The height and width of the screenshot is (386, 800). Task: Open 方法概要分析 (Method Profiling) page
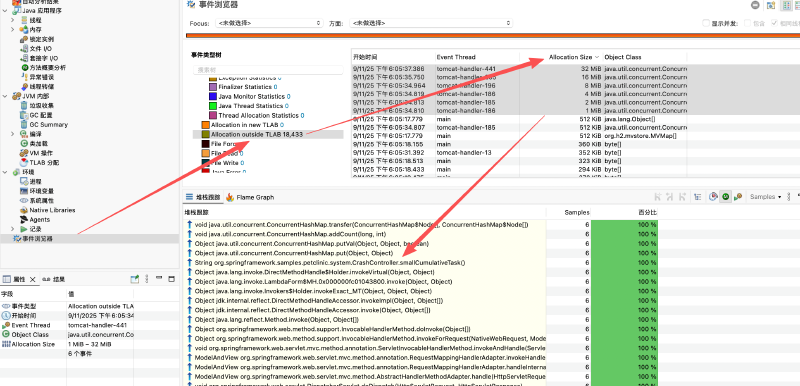[x=47, y=67]
